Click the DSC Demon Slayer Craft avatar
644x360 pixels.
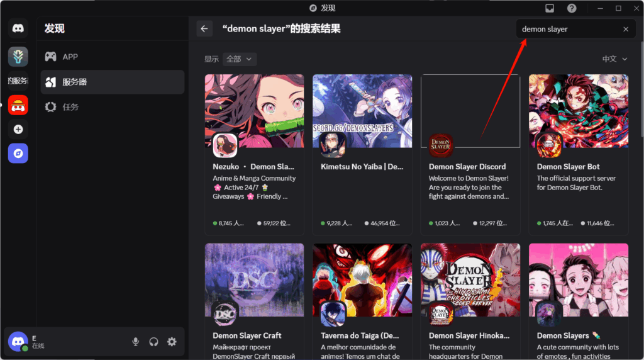[225, 314]
